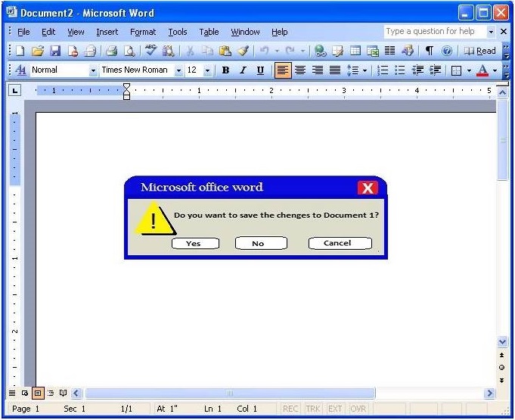Toggle Italic formatting
Screen dimensions: 515x420
pyautogui.click(x=243, y=70)
